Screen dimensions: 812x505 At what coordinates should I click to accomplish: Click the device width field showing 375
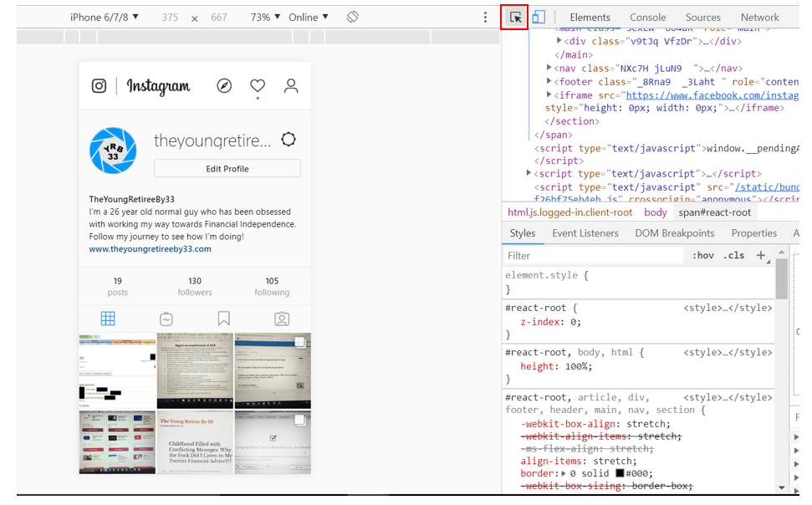point(170,17)
